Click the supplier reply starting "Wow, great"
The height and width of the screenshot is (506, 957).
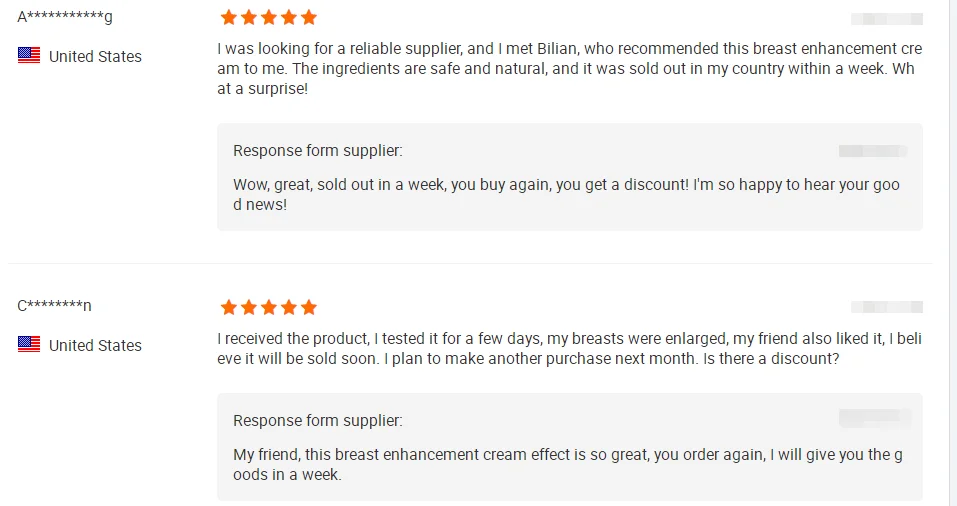566,195
